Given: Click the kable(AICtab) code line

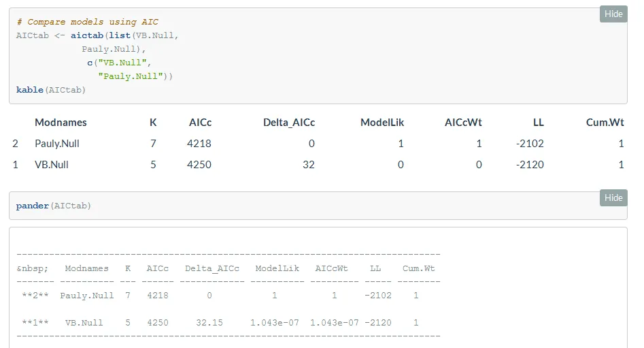Looking at the screenshot, I should pos(51,90).
